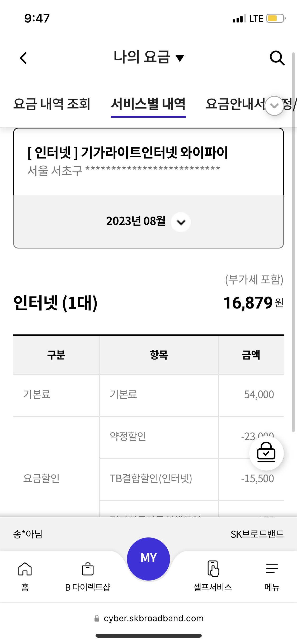Open the 2023년 08월 month selector
This screenshot has width=297, height=644.
pos(181,222)
